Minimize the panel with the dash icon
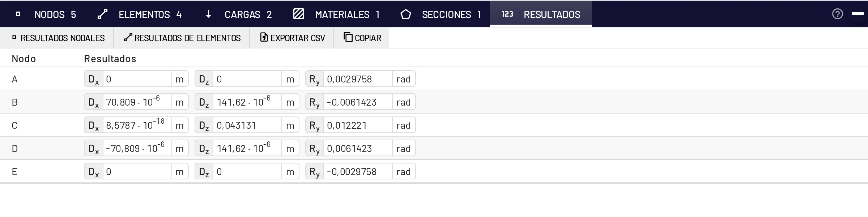The width and height of the screenshot is (868, 217). (x=858, y=14)
